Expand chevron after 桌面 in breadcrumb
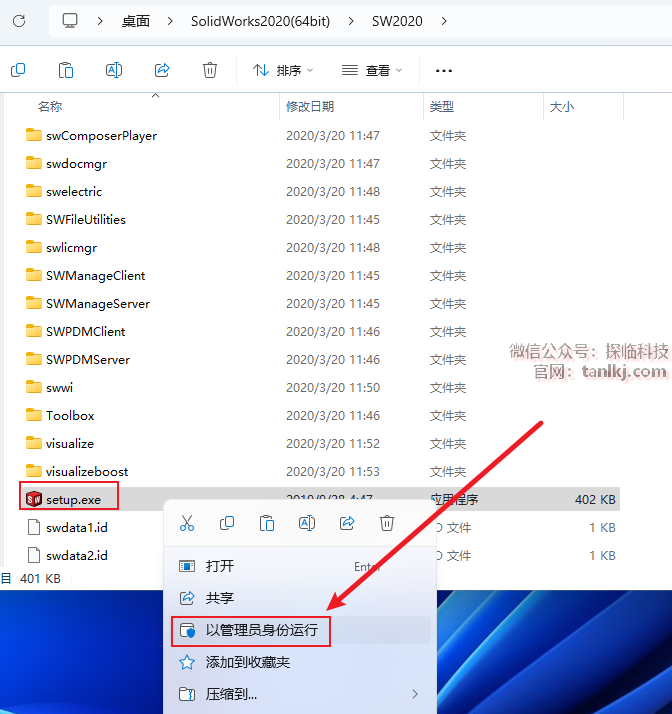The image size is (672, 714). coord(170,21)
